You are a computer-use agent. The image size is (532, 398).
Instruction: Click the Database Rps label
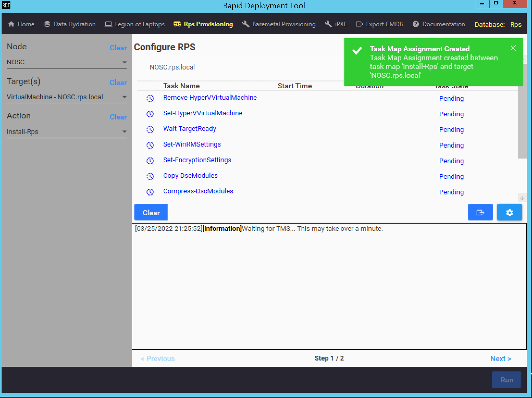point(498,24)
